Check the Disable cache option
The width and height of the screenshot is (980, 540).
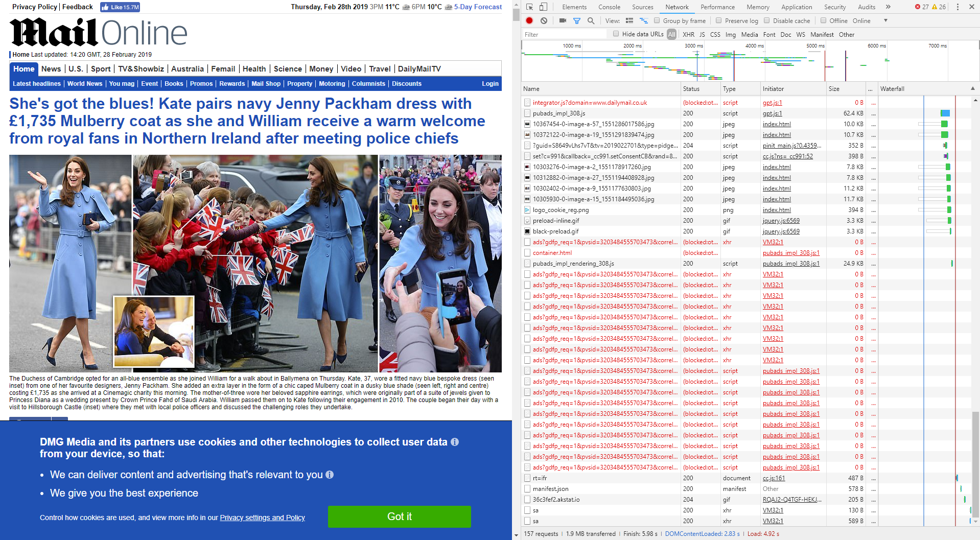[767, 21]
